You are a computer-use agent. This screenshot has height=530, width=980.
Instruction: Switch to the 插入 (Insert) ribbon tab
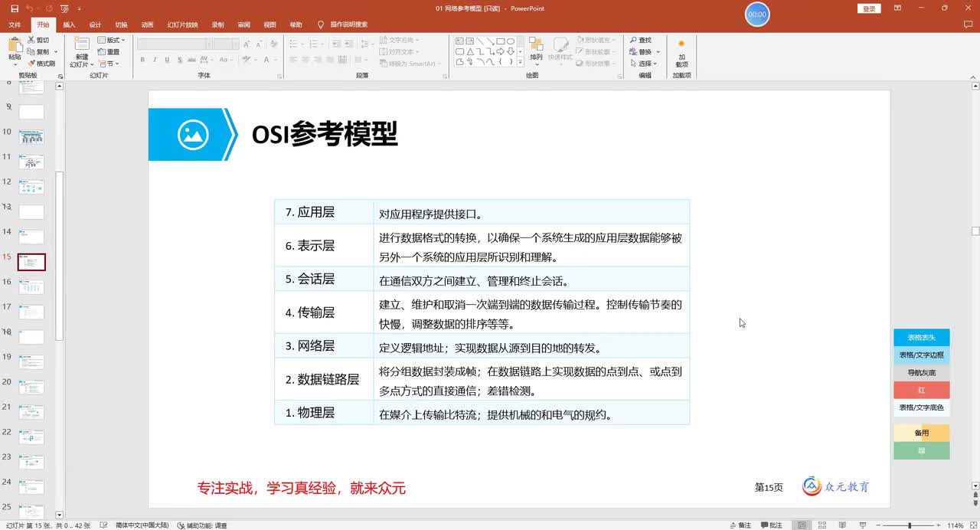coord(69,25)
